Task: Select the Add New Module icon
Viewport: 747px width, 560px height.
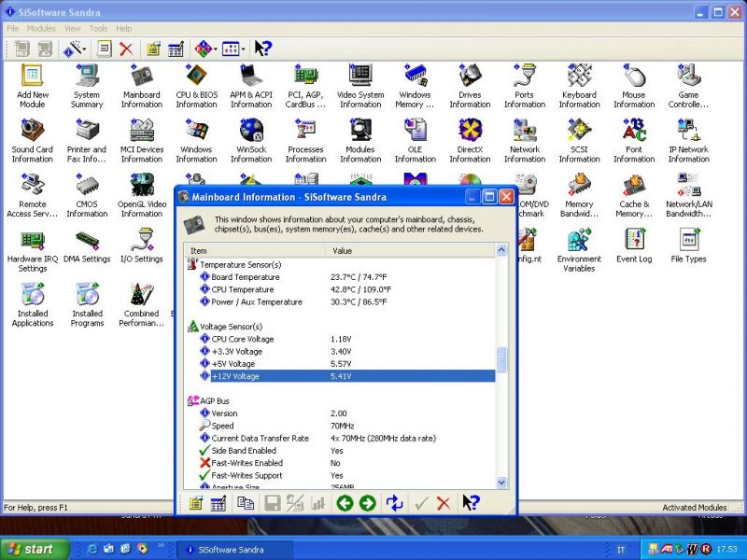Action: click(x=33, y=87)
